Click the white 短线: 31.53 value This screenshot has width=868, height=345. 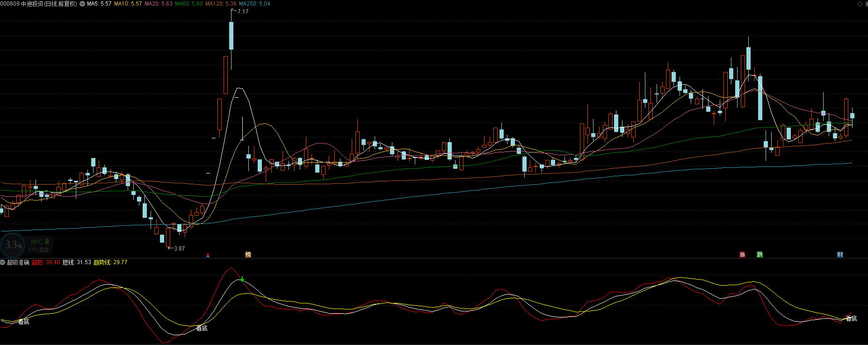(x=77, y=262)
